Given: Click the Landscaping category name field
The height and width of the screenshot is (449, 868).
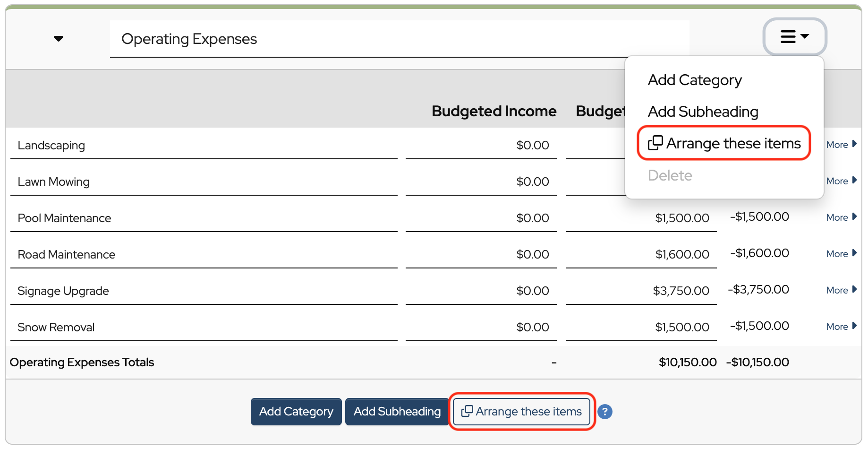Looking at the screenshot, I should (203, 146).
